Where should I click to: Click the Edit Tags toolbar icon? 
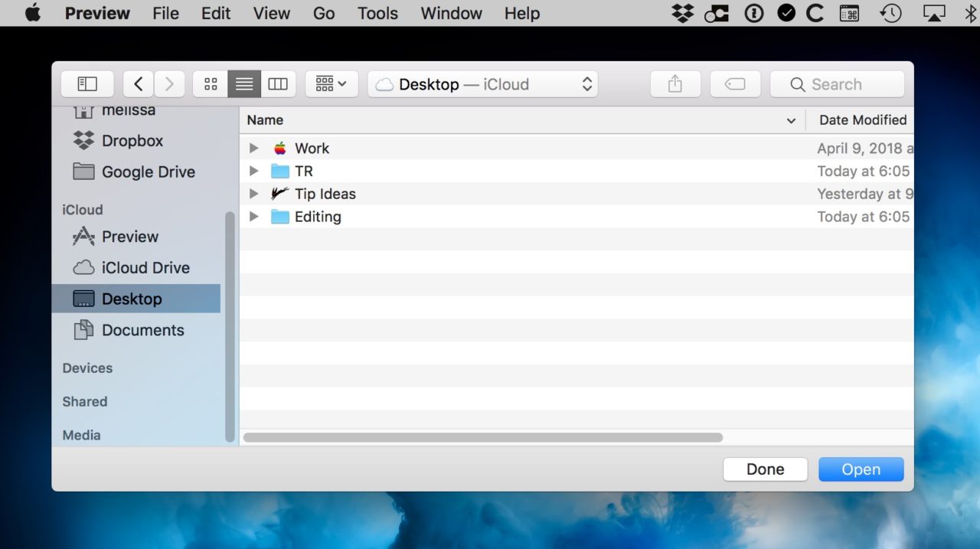click(x=735, y=84)
